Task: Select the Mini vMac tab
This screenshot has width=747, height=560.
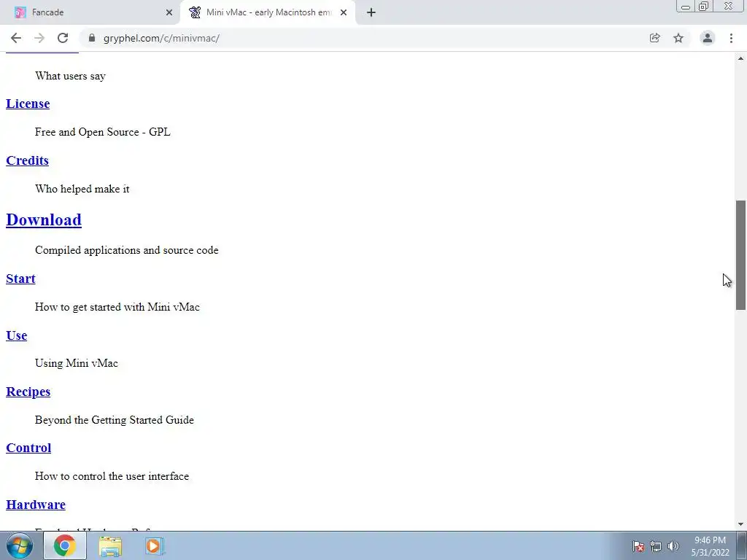Action: click(268, 12)
